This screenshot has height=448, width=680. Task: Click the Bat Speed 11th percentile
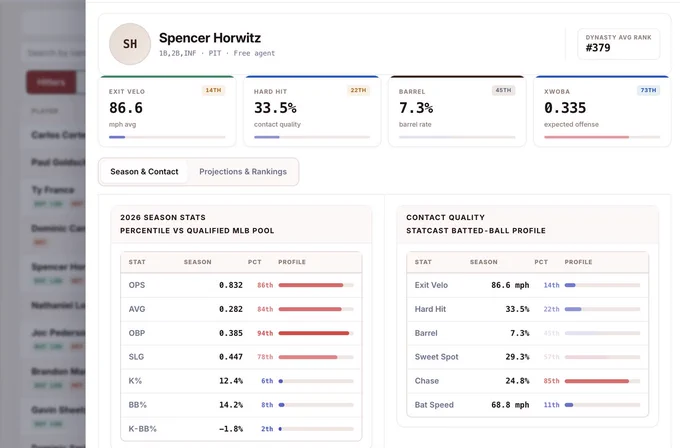coord(551,405)
